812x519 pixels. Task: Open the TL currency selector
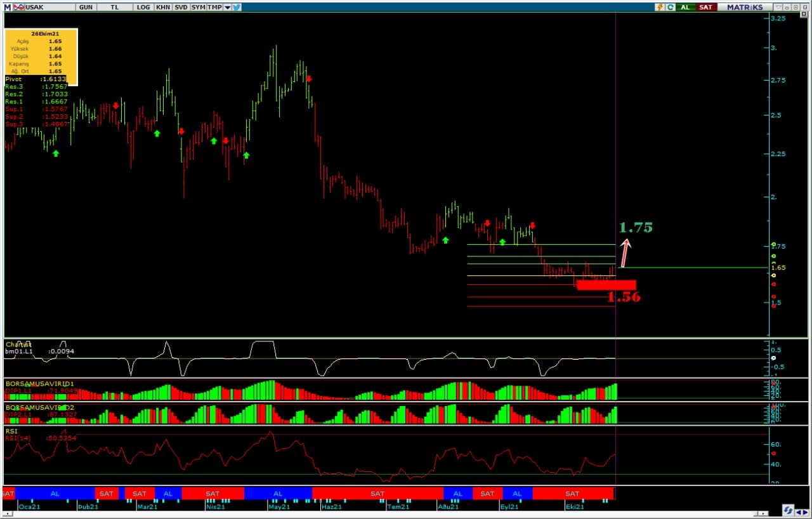click(x=115, y=7)
